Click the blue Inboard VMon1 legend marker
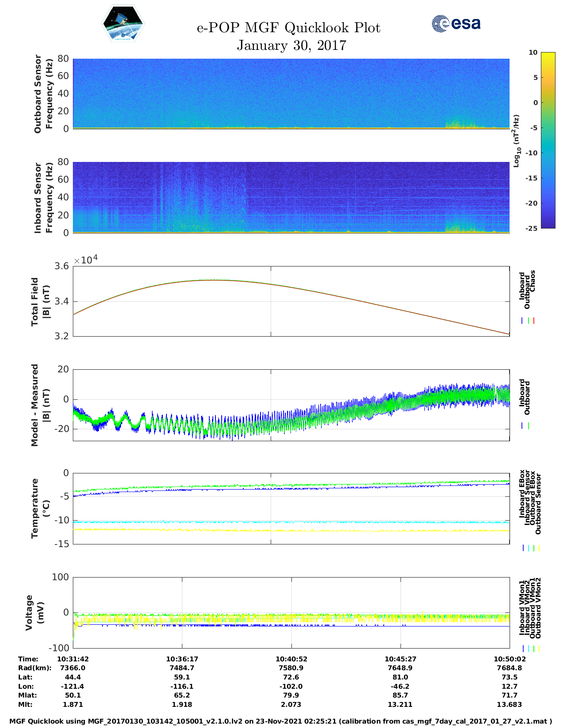 coord(523,649)
